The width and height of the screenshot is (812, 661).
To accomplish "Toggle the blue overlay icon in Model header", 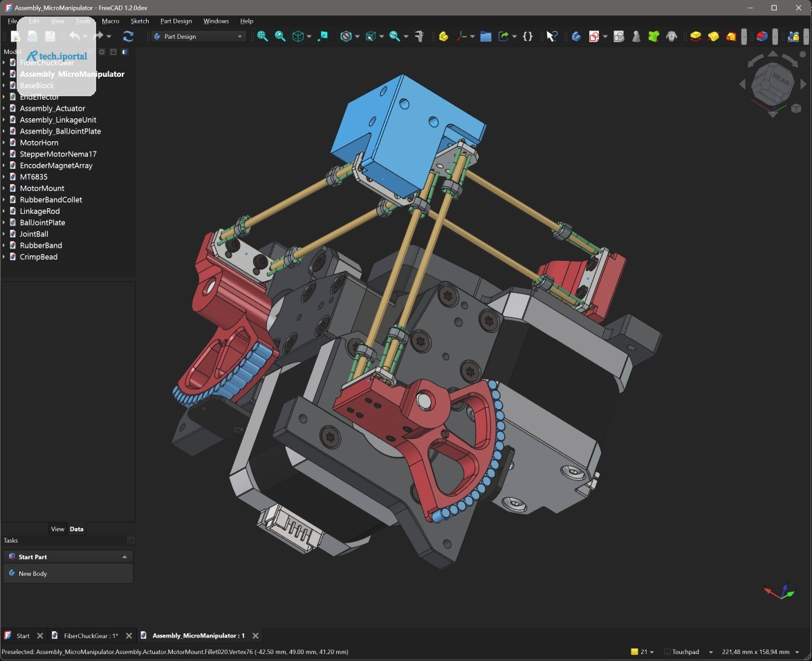I will tap(124, 52).
